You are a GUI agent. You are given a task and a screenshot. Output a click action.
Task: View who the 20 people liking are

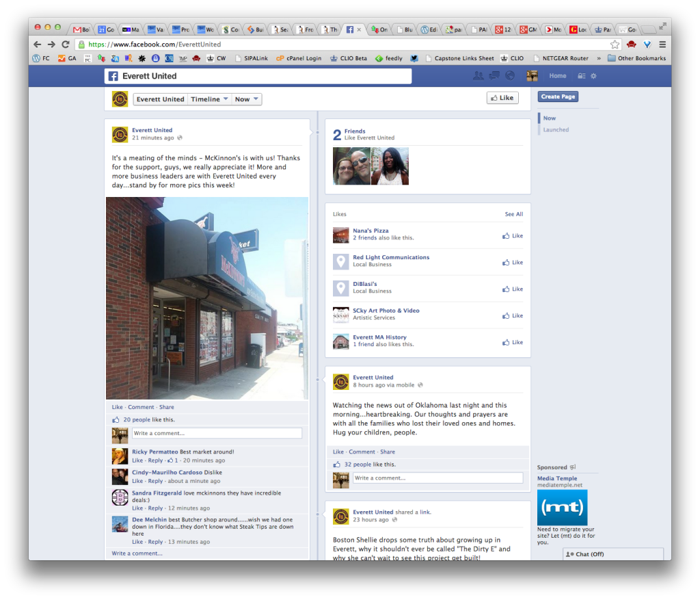pos(137,419)
